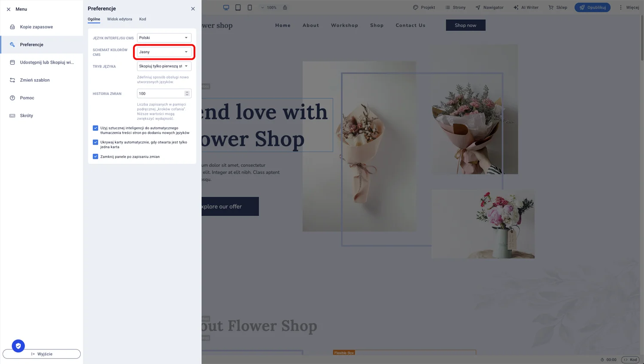The image size is (644, 364).
Task: Open the Schemat kolorów CMS dropdown
Action: [164, 52]
